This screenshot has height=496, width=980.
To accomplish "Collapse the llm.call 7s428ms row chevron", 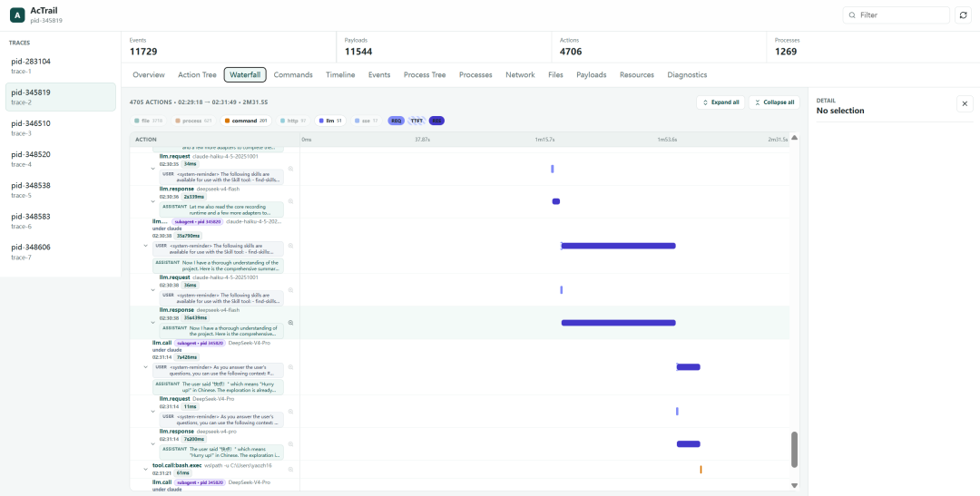I will 146,366.
